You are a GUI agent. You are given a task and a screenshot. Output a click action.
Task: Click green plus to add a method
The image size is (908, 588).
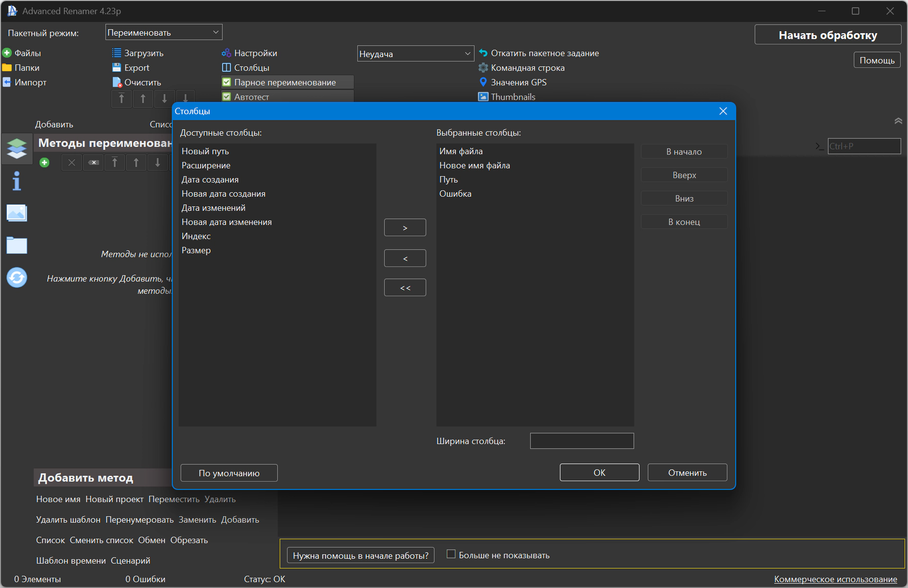click(44, 162)
